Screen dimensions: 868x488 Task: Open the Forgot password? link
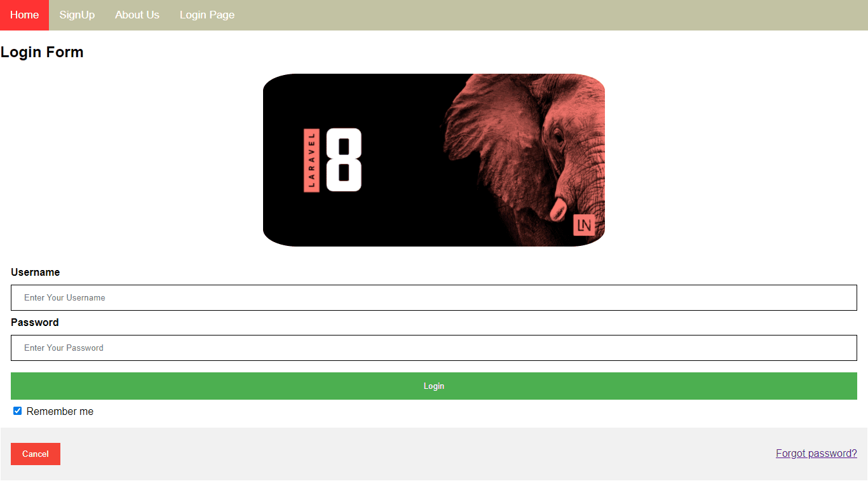point(817,453)
